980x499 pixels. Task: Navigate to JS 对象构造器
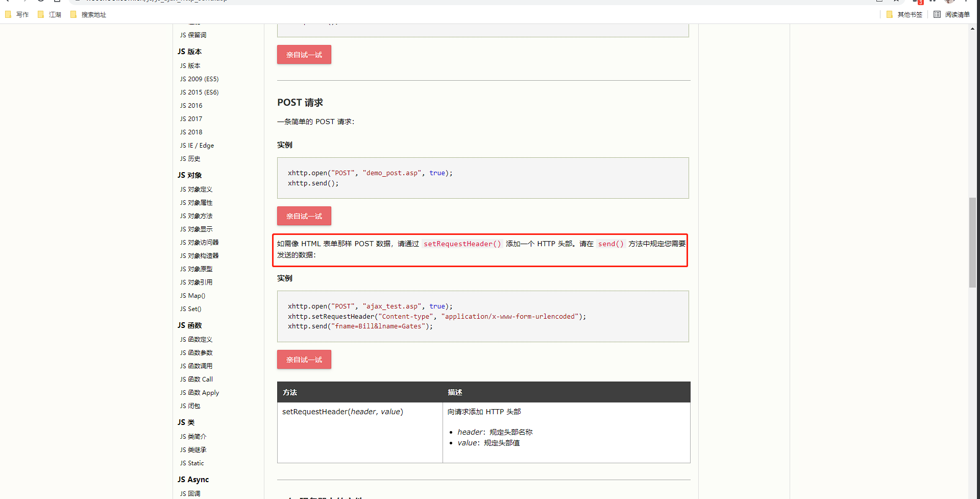(x=199, y=256)
